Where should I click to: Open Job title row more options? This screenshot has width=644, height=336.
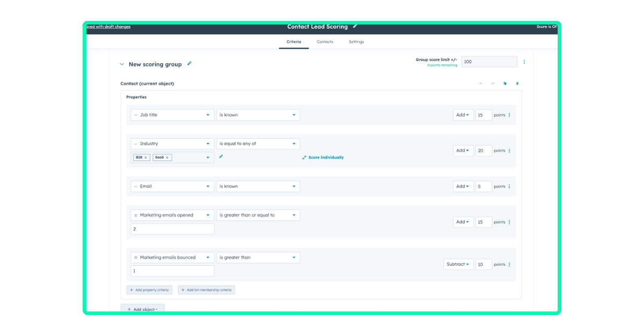[x=509, y=115]
